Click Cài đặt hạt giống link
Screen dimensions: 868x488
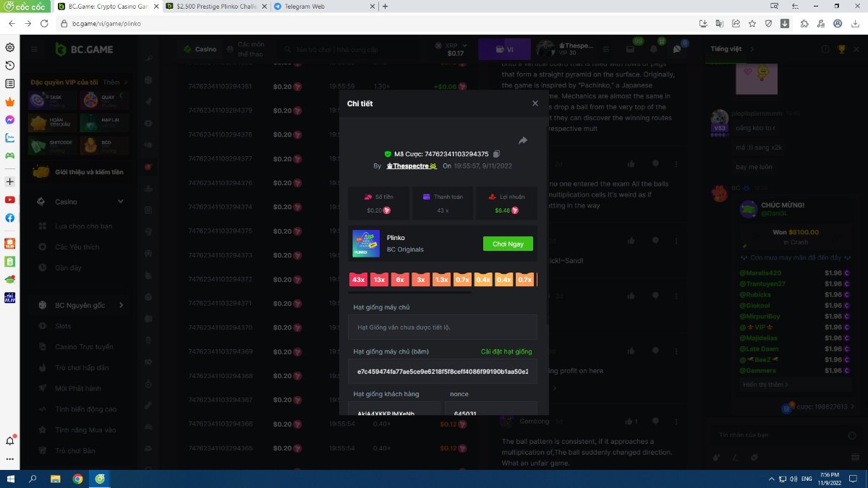pyautogui.click(x=506, y=351)
